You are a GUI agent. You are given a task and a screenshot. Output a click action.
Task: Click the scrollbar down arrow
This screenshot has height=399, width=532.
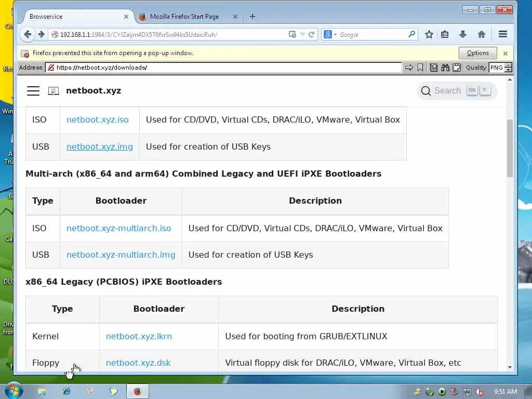(x=510, y=367)
